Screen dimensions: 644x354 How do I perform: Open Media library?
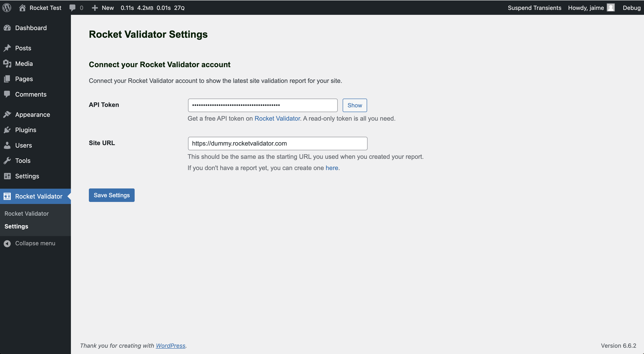(x=24, y=63)
